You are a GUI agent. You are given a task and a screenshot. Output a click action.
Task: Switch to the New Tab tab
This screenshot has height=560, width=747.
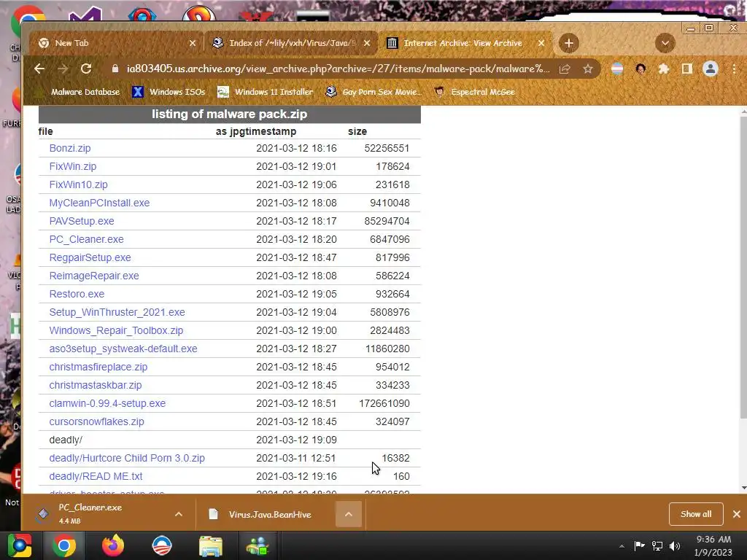(x=116, y=43)
